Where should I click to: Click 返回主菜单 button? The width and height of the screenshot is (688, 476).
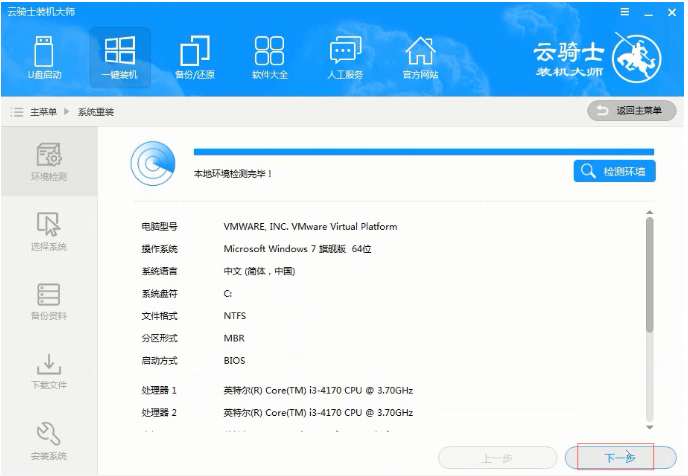[631, 111]
